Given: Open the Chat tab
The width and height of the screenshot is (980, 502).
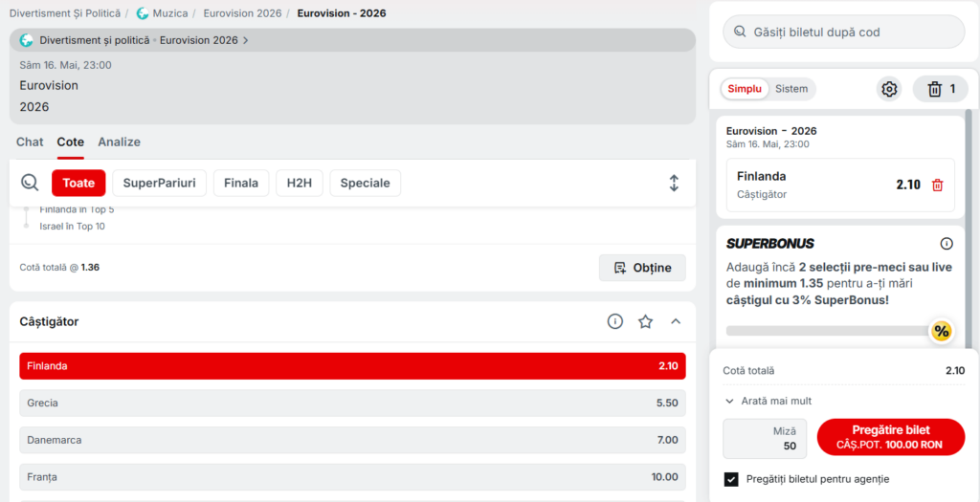Looking at the screenshot, I should point(30,142).
